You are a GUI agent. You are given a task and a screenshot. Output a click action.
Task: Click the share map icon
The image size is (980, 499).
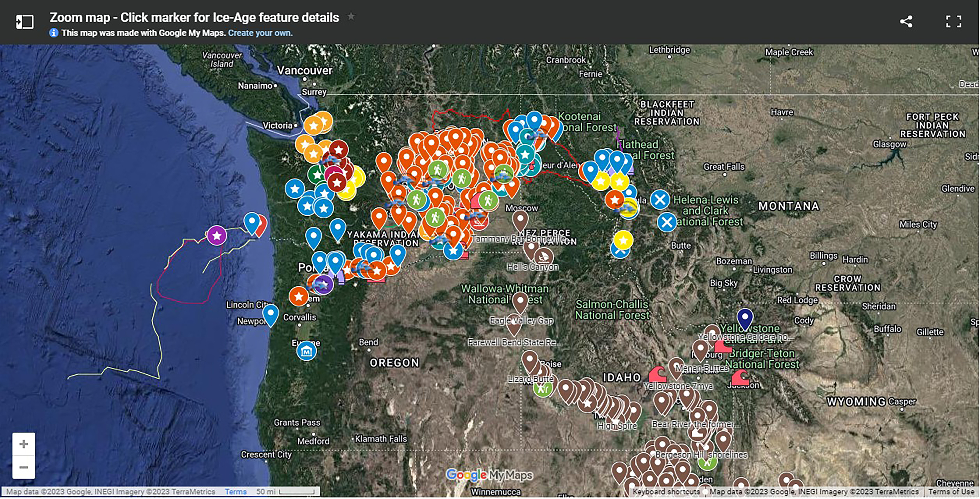pos(906,21)
